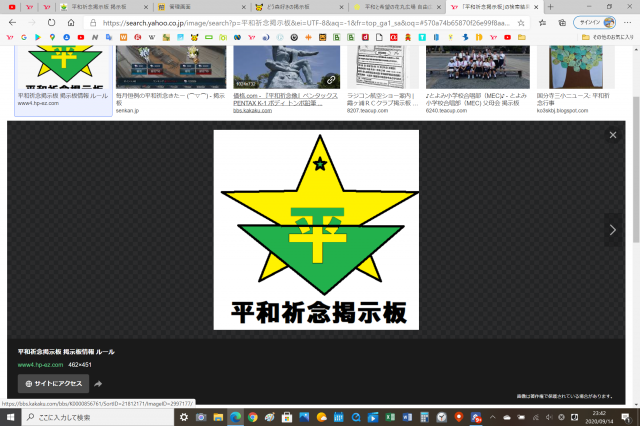Image resolution: width=640 pixels, height=426 pixels.
Task: Close the image preview panel
Action: (613, 135)
